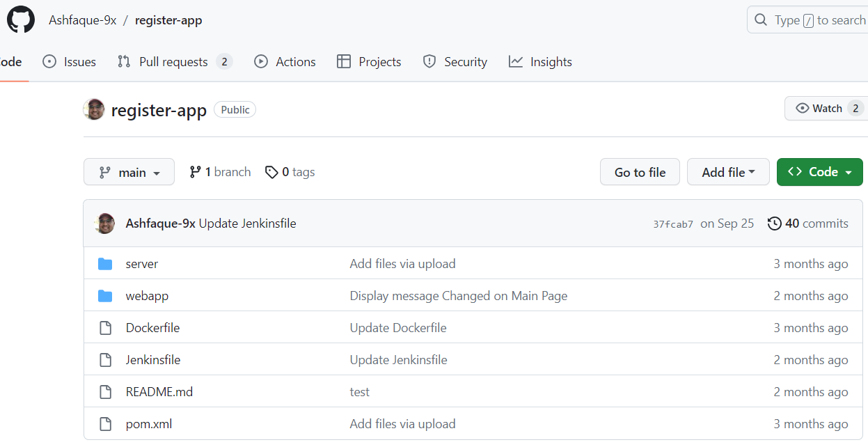
Task: Click the Jenkinsfile file icon
Action: [x=105, y=360]
